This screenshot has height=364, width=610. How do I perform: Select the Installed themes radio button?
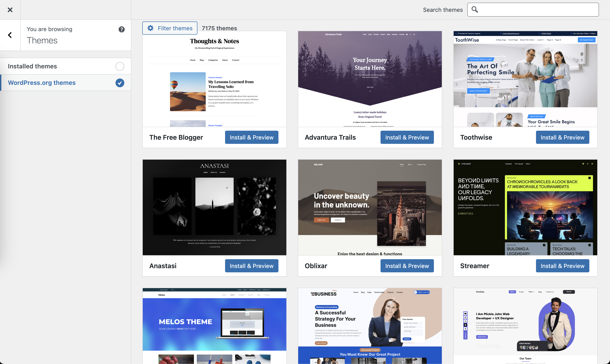[120, 66]
